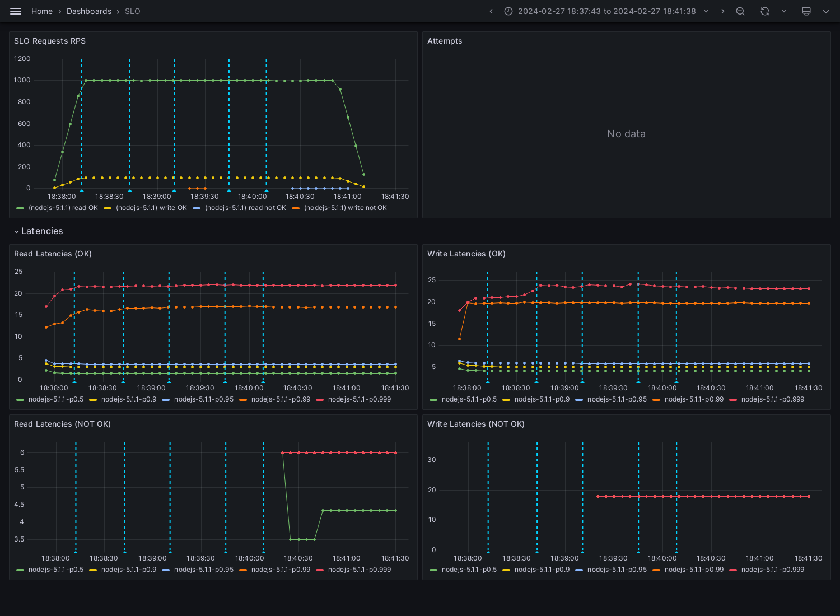Toggle the (nodejs-5.1.1) write OK series
This screenshot has height=616, width=840.
[151, 208]
